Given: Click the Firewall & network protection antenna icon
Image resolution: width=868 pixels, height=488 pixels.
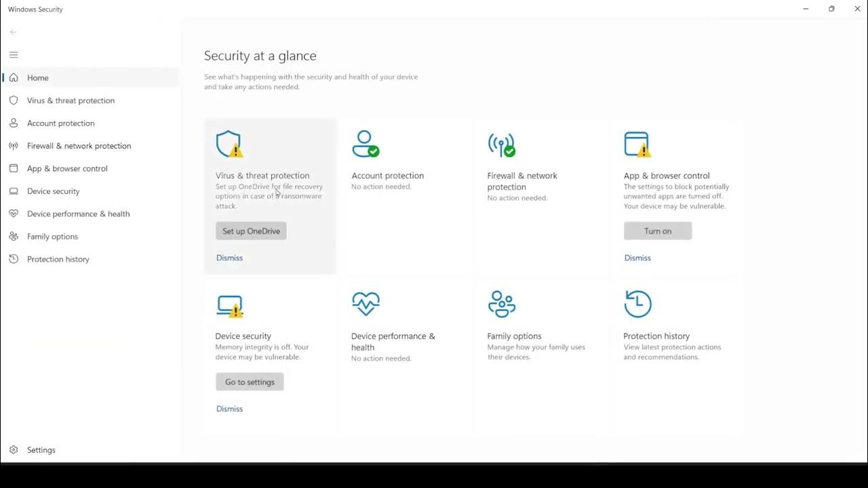Looking at the screenshot, I should coord(501,144).
